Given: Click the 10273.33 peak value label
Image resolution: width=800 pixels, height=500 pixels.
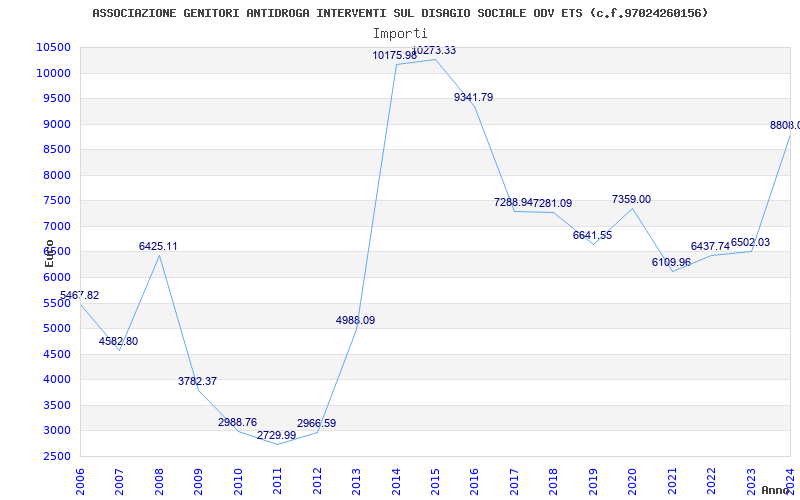Looking at the screenshot, I should click(434, 51).
